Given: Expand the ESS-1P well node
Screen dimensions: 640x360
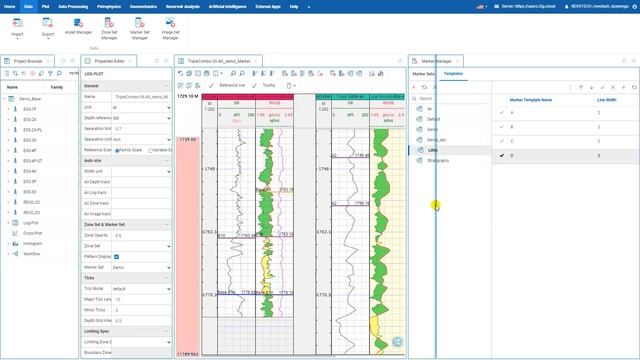Looking at the screenshot, I should [8, 109].
